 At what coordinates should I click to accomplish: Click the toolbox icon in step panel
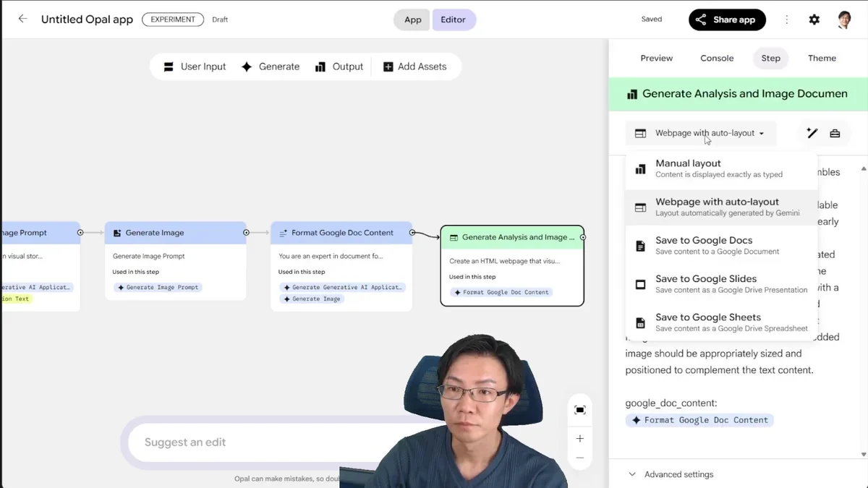click(835, 133)
